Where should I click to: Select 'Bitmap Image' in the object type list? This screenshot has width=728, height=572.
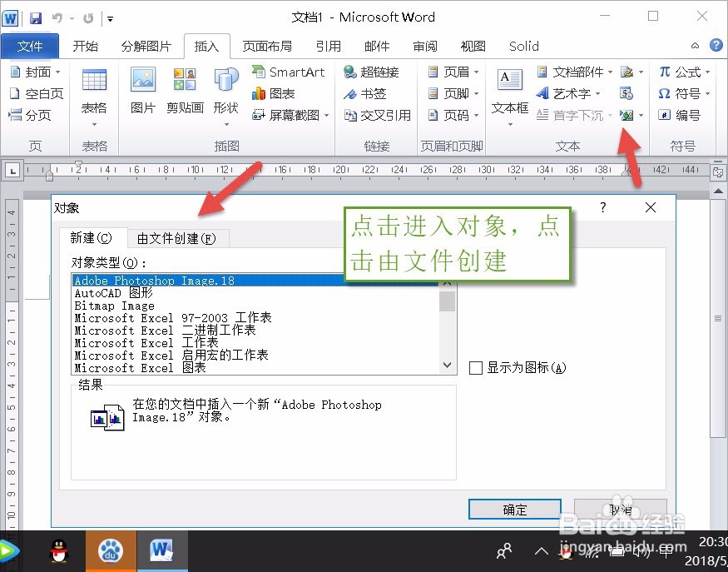255,306
